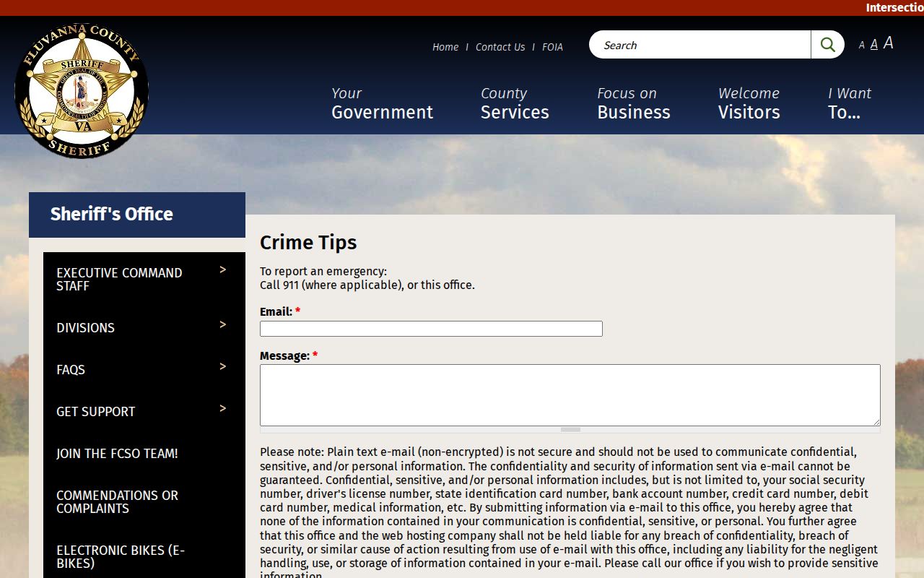Click the Email input field

pos(431,329)
